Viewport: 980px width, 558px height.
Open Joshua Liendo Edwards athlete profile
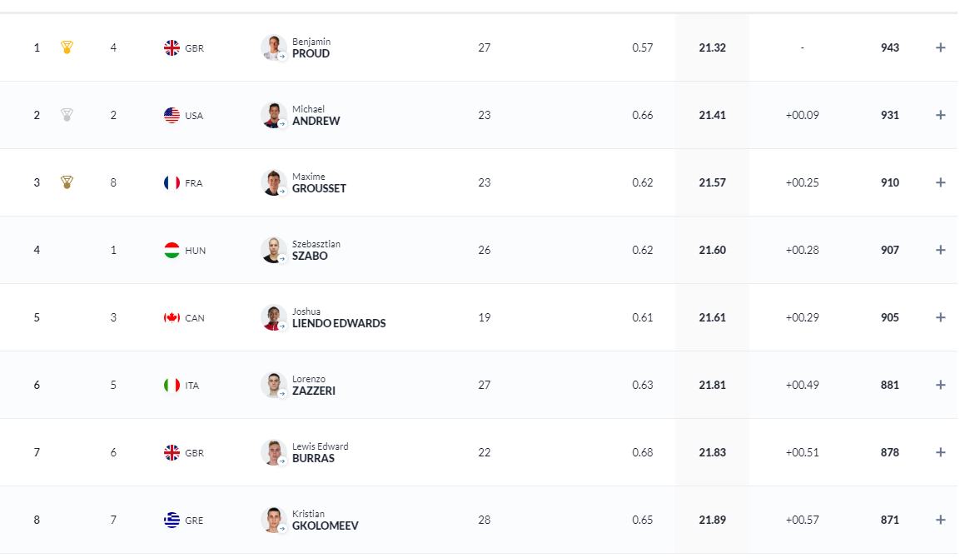coord(338,323)
